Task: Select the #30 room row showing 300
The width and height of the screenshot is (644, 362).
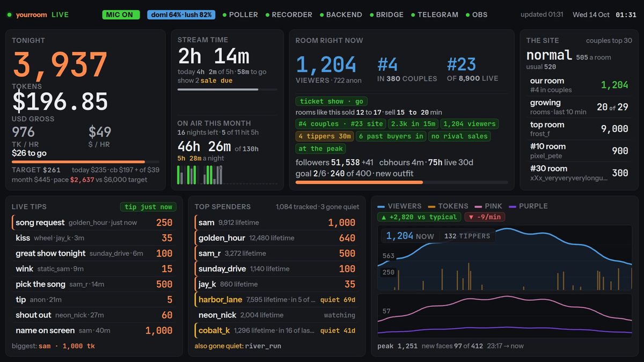Action: point(579,173)
